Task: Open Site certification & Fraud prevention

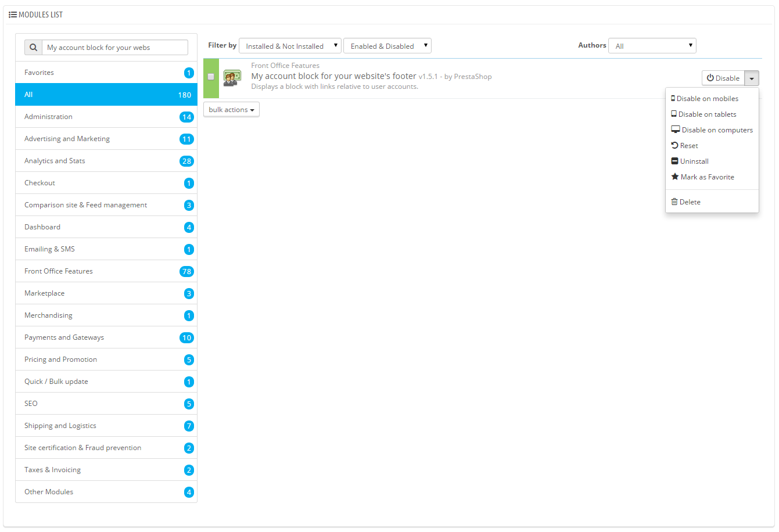Action: (x=106, y=448)
